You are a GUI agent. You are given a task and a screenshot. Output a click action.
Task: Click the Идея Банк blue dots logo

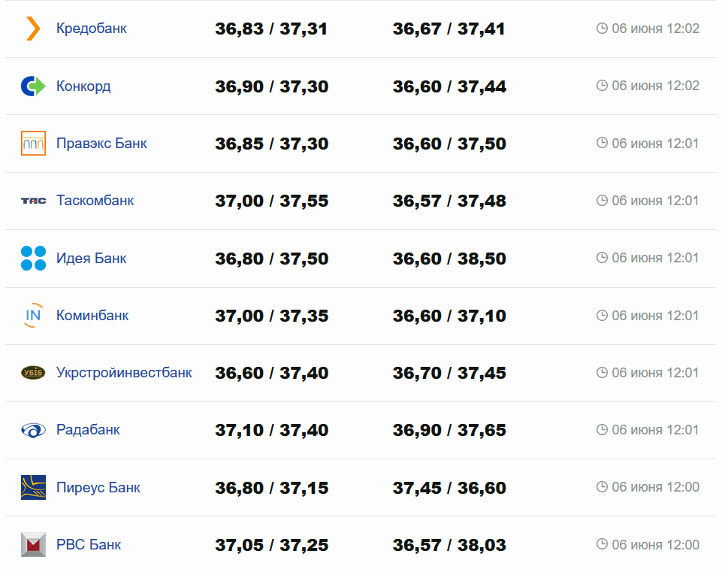[x=33, y=258]
